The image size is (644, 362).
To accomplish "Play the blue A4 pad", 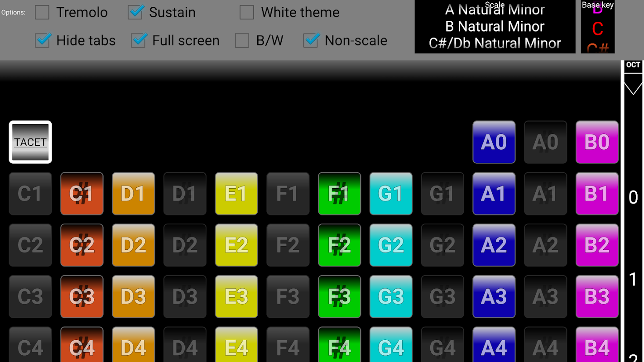I will (494, 345).
